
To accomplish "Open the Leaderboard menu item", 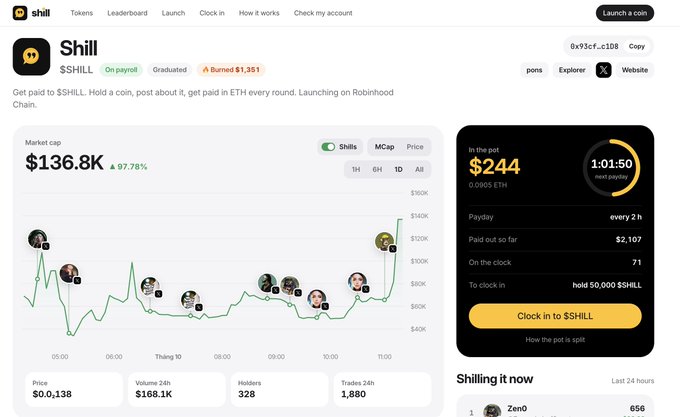I will 127,13.
